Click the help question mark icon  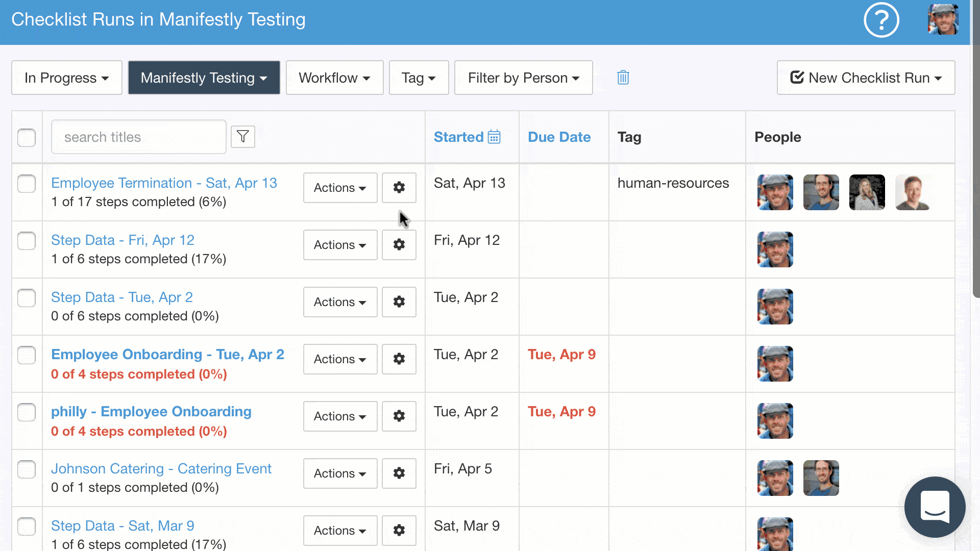[x=881, y=20]
